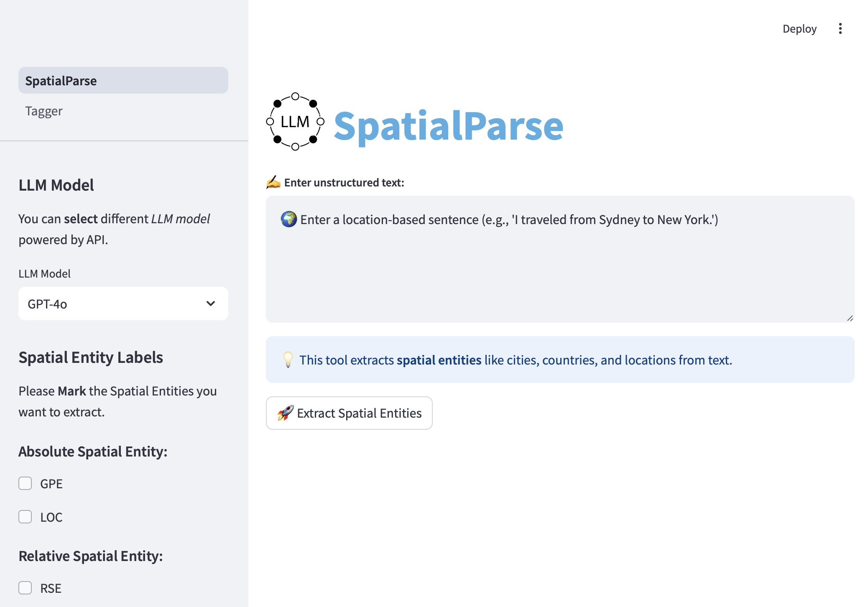Check the RSE relative entity box
868x607 pixels.
click(26, 588)
